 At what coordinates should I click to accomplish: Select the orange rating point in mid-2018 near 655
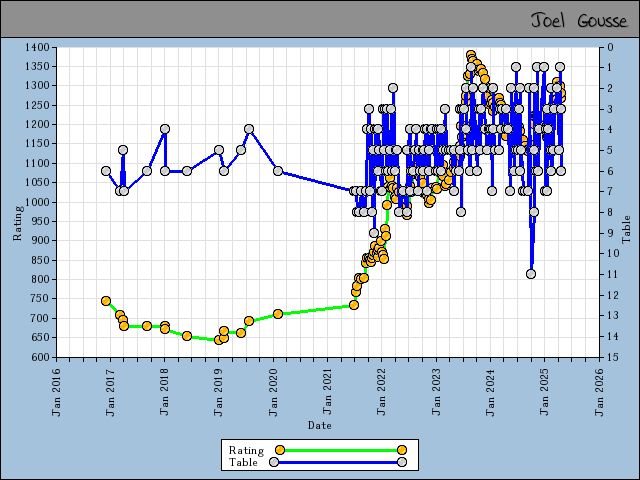click(187, 336)
